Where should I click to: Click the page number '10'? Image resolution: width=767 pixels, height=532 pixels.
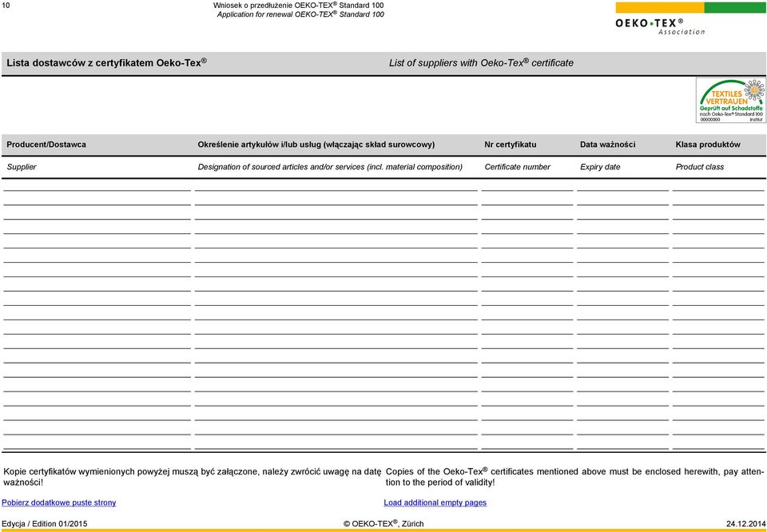[x=6, y=5]
